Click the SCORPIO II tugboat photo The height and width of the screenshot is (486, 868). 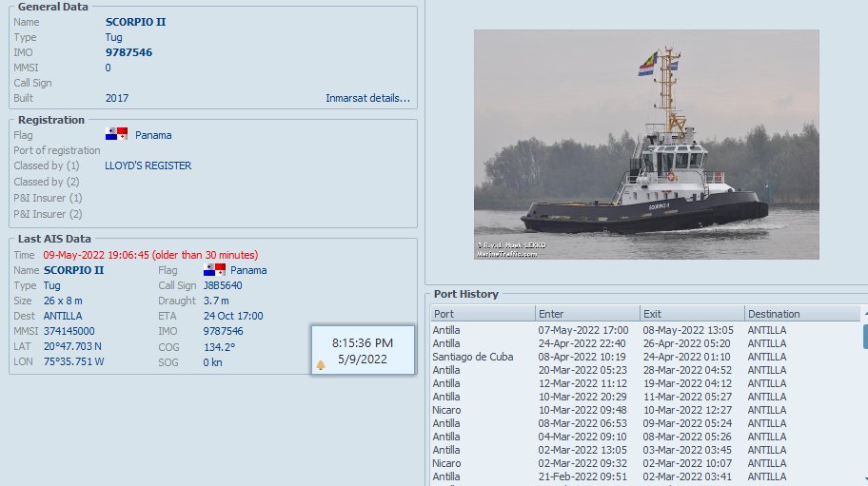pos(646,145)
